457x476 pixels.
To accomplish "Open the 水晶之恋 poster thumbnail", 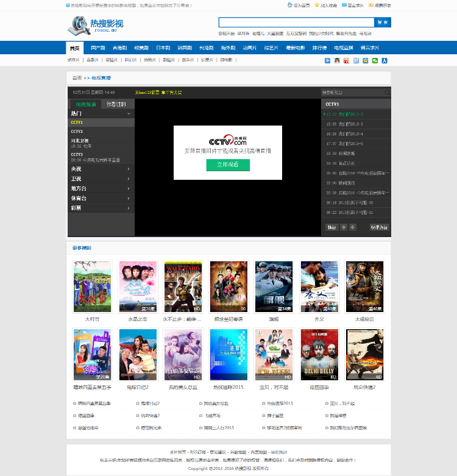I will tap(138, 286).
